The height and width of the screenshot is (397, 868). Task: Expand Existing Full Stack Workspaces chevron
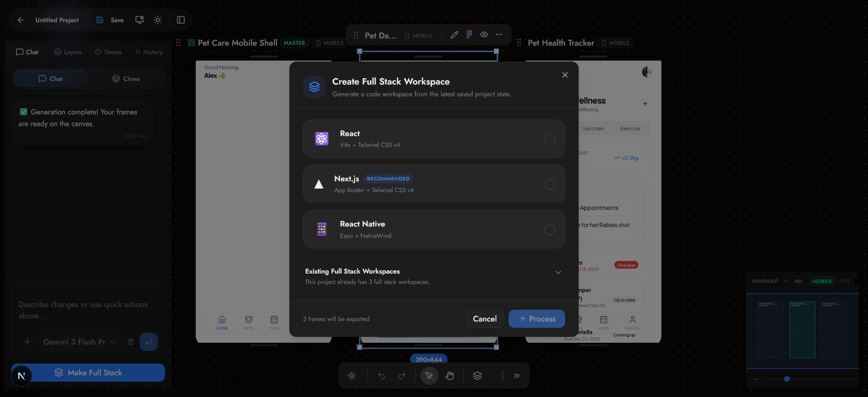tap(558, 272)
